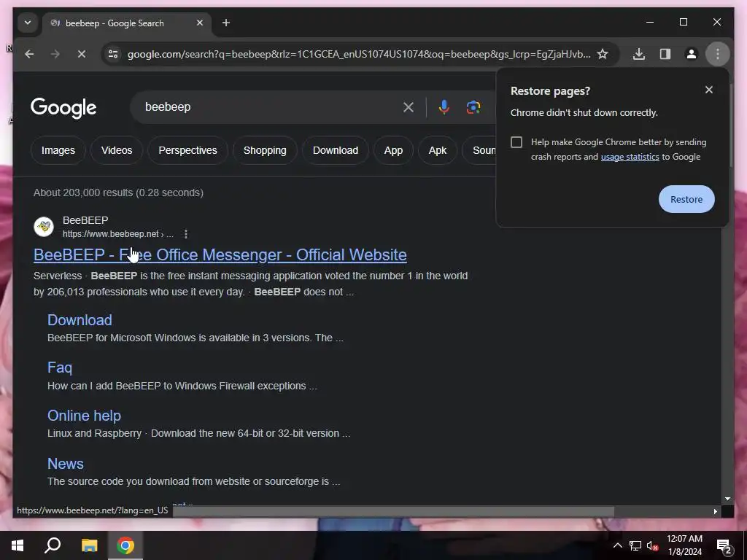The height and width of the screenshot is (560, 747).
Task: Open the Download sitelink
Action: 80,320
